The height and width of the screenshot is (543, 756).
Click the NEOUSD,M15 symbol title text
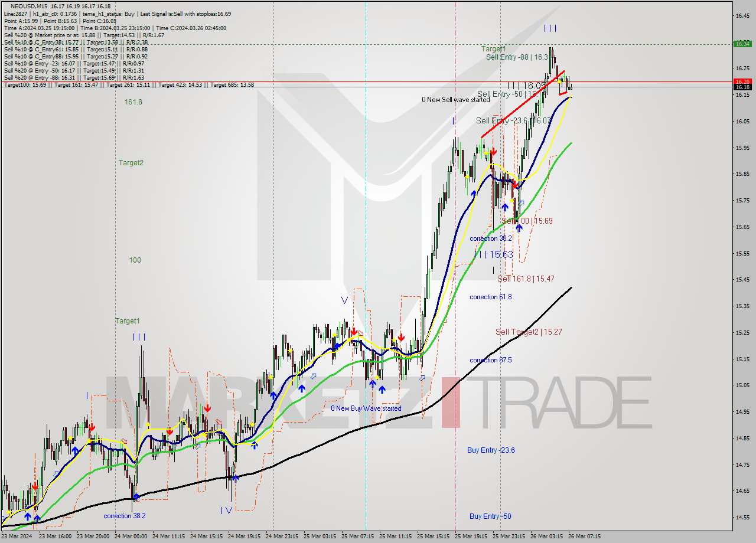click(30, 6)
